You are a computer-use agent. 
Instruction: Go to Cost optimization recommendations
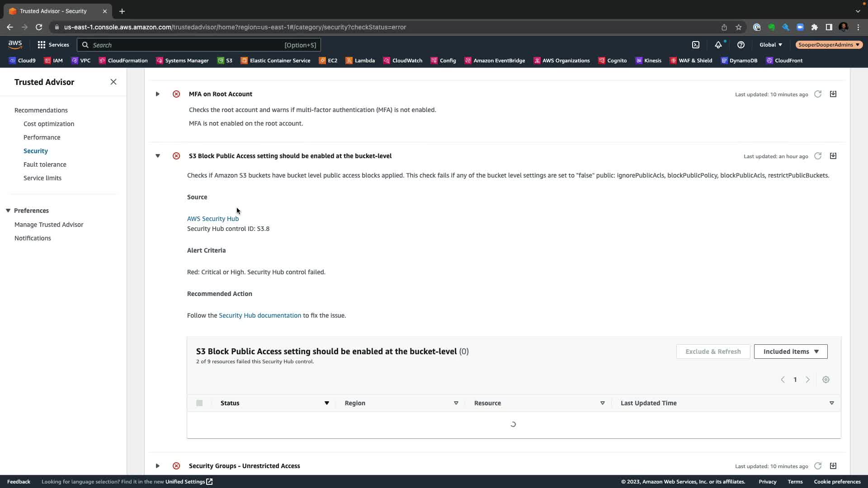coord(49,124)
